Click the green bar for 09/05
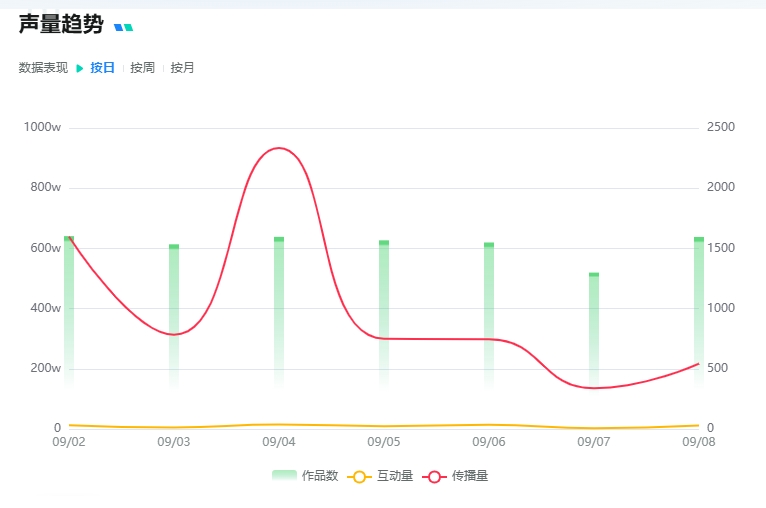The image size is (766, 508). (384, 310)
